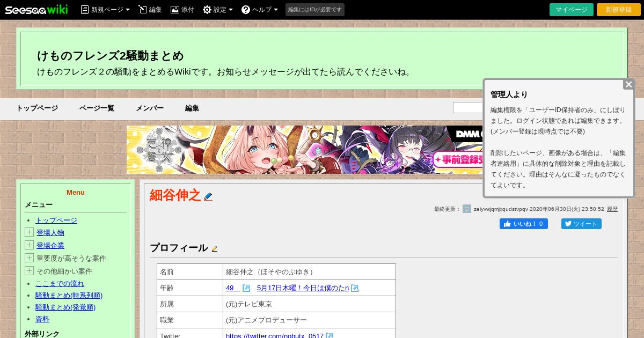
Task: Click external link icon after 5月17日木曜 link
Action: click(x=355, y=288)
